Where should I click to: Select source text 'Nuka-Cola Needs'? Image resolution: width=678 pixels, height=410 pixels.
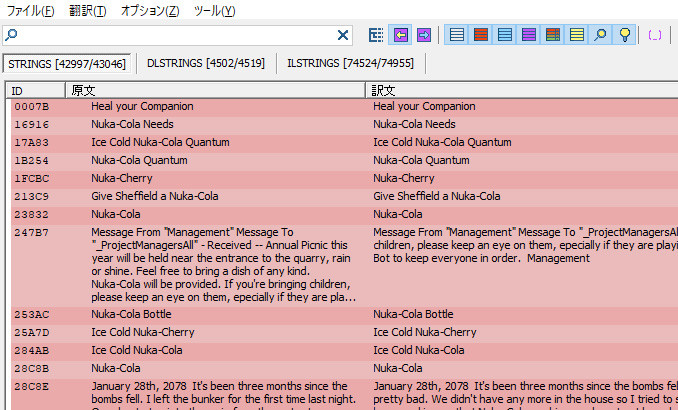pos(132,124)
